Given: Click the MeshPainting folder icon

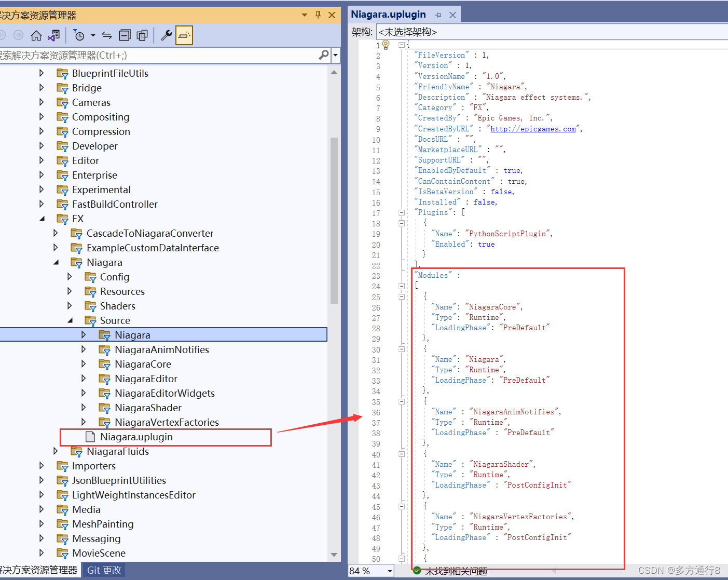Looking at the screenshot, I should (63, 524).
